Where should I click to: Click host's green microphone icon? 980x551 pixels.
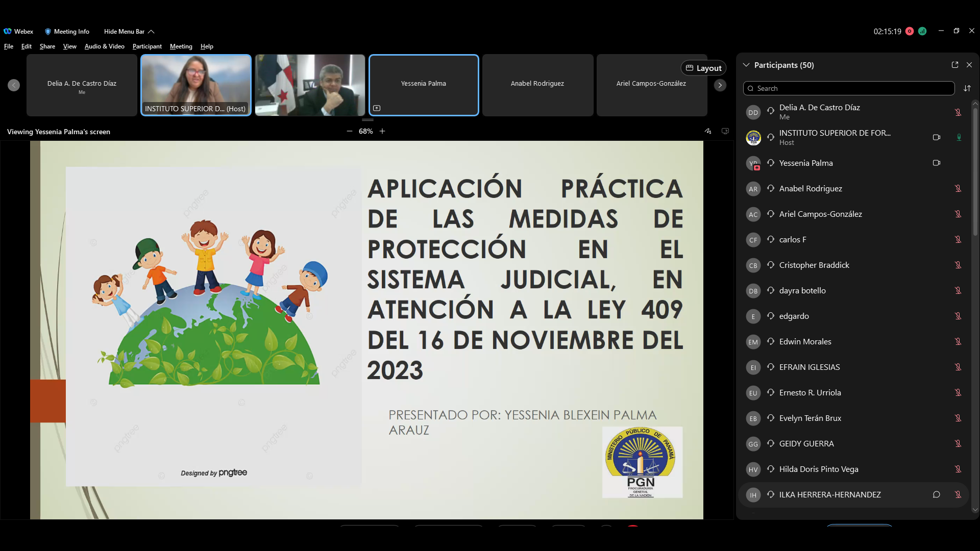(x=959, y=137)
